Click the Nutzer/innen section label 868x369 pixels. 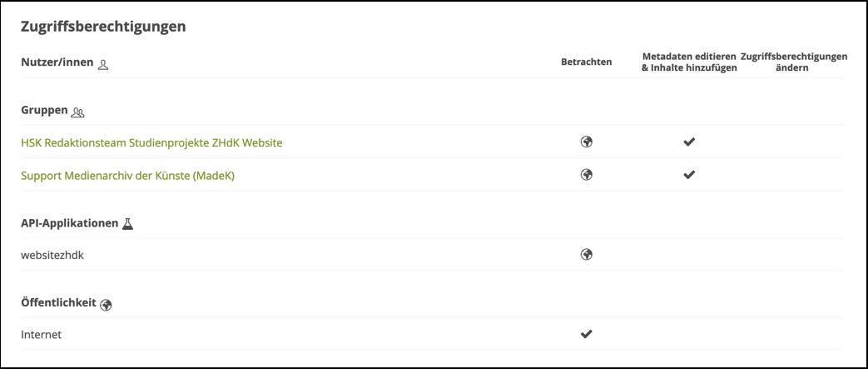tap(57, 62)
